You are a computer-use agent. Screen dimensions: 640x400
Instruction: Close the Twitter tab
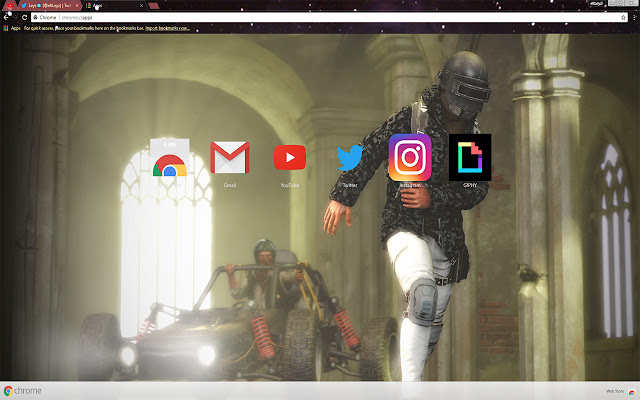77,5
